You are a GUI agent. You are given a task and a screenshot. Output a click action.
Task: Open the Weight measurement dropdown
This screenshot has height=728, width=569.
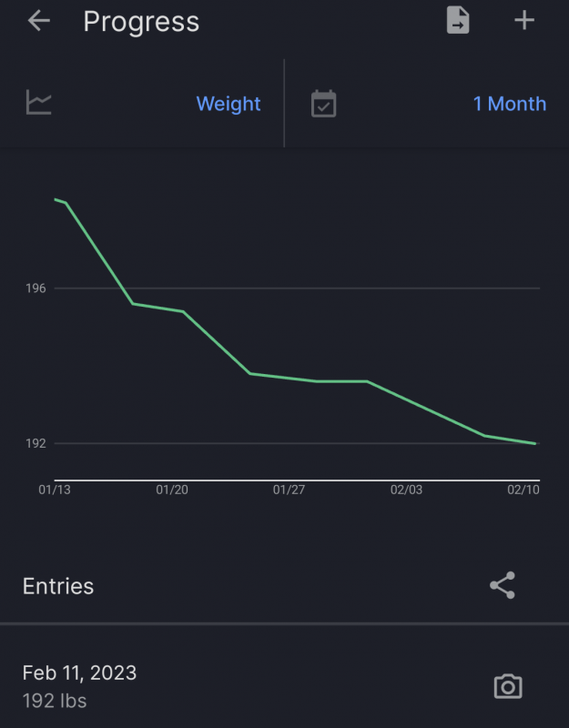[229, 104]
